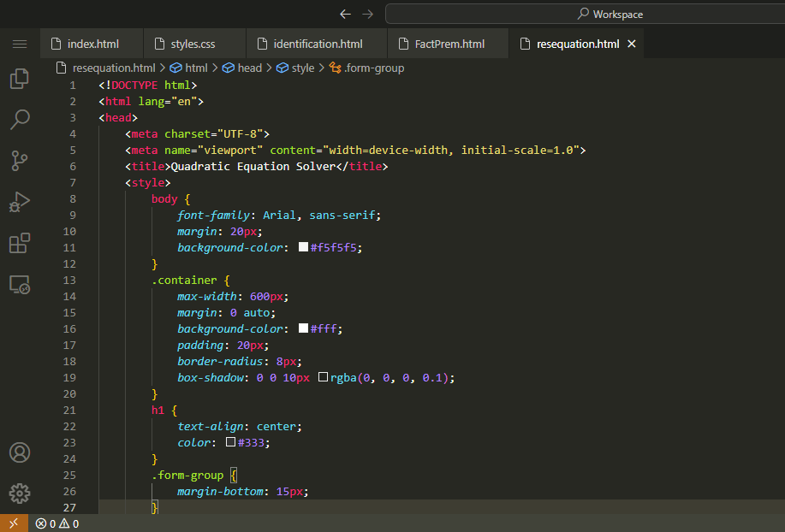Open the Manage settings gear
The height and width of the screenshot is (532, 785).
[x=19, y=494]
